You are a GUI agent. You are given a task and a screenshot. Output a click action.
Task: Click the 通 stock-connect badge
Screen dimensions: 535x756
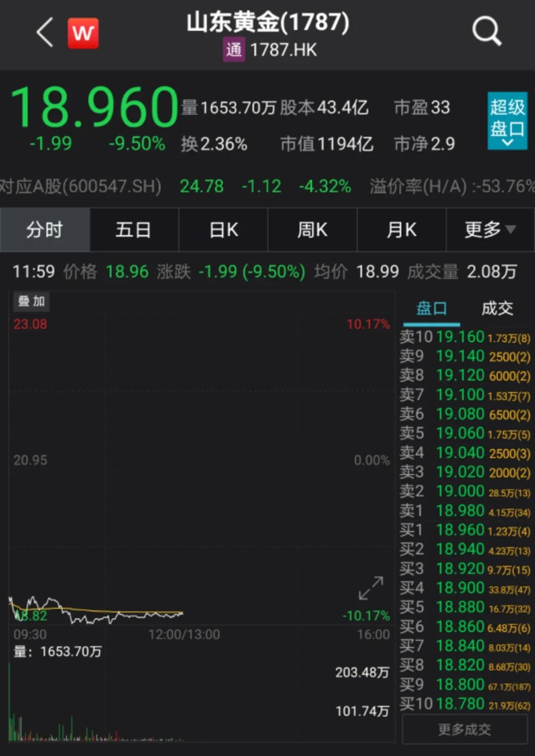coord(234,50)
